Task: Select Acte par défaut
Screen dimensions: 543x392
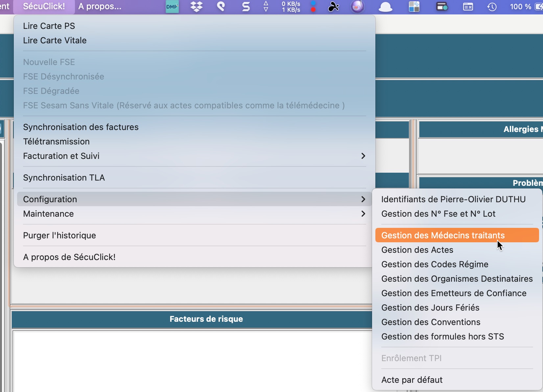Action: [457, 380]
